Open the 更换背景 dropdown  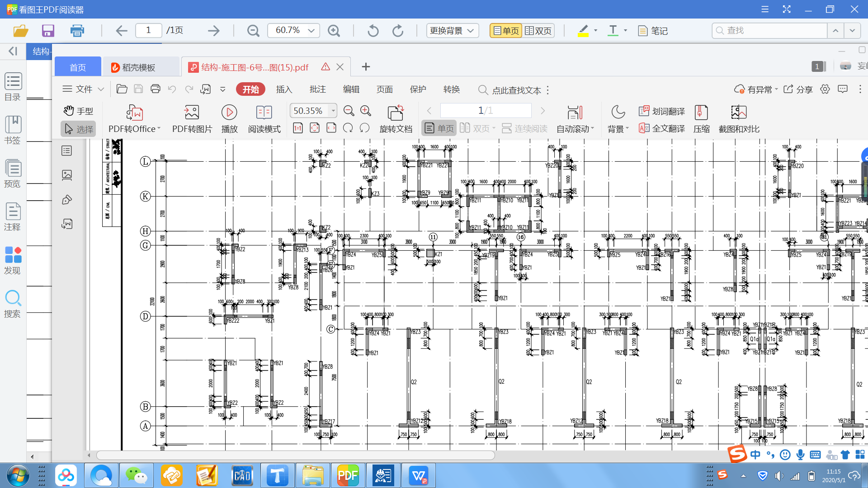coord(452,31)
